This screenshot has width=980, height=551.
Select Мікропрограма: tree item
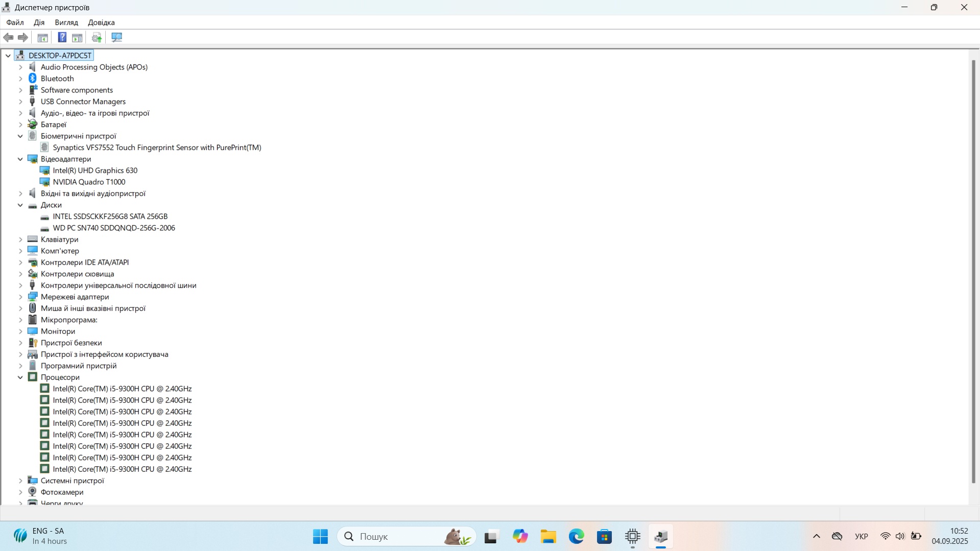69,320
